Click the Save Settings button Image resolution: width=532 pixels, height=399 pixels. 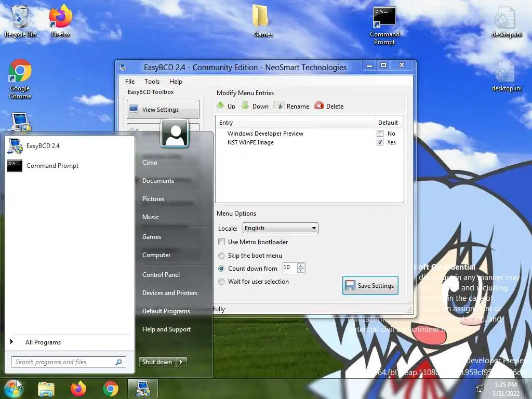tap(370, 286)
